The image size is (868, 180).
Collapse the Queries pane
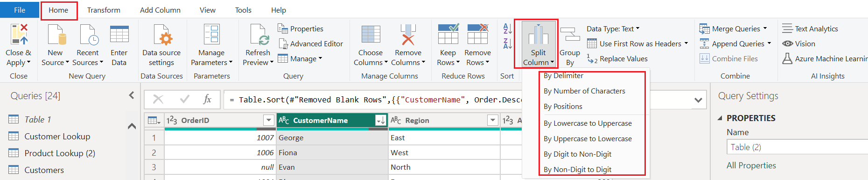[132, 95]
